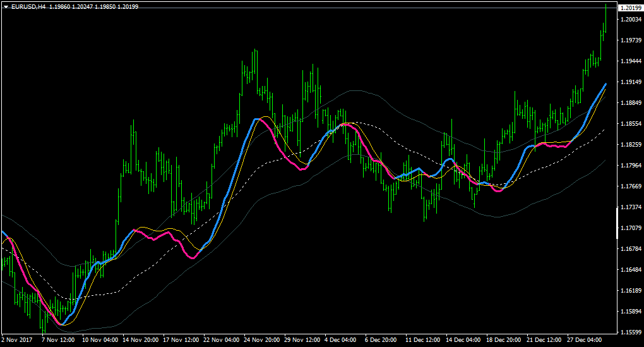Click the 1.15599 price scale label

(631, 332)
